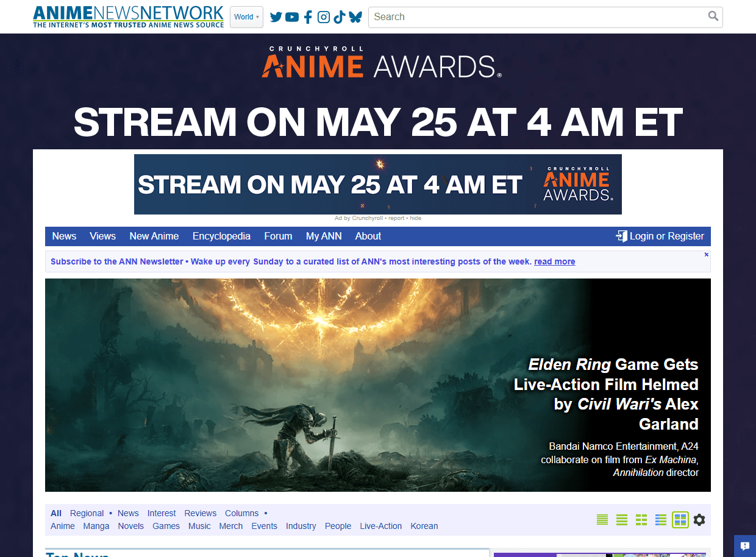Filter topics to Live-Action
The image size is (756, 557).
coord(381,526)
